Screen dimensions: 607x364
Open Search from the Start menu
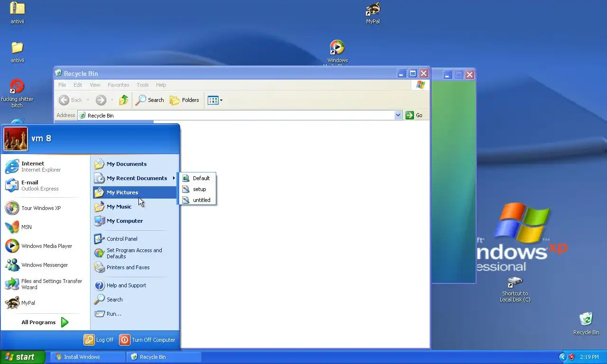(x=135, y=300)
